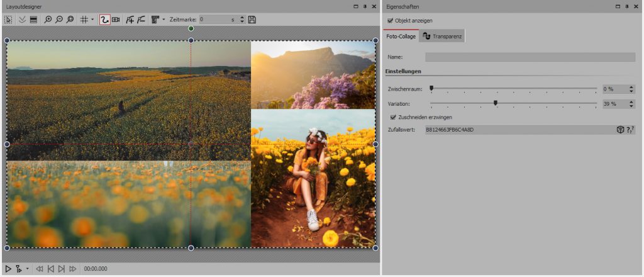The height and width of the screenshot is (277, 644).
Task: Toggle the 'Zuschneiden erzwingen' checkbox
Action: click(394, 117)
